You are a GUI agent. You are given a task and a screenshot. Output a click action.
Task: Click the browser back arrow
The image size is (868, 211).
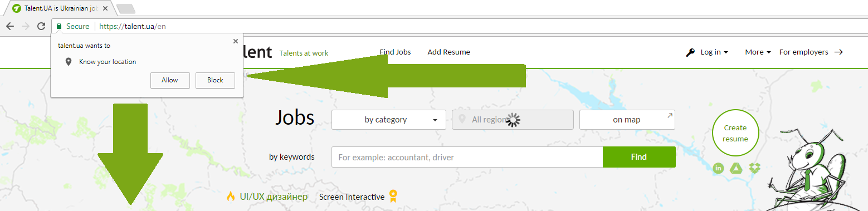pyautogui.click(x=10, y=26)
